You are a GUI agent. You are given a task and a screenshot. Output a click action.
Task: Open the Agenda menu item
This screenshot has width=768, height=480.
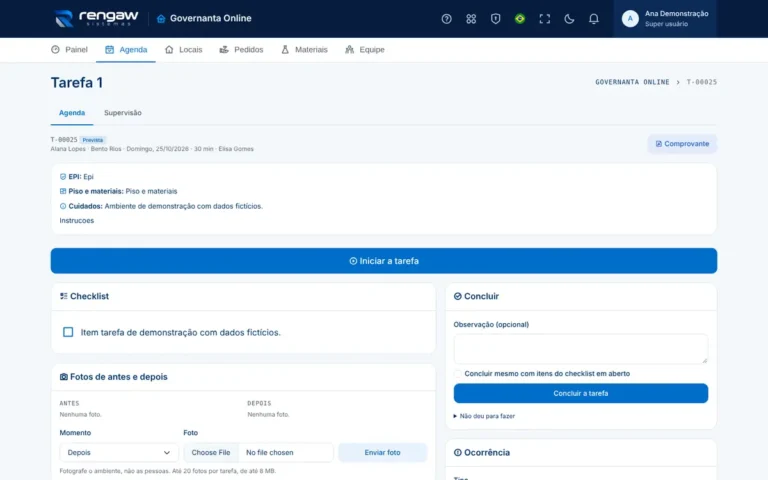(126, 49)
